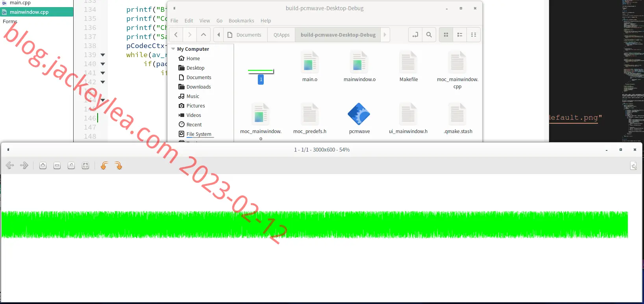Screen dimensions: 644x304
Task: Set image zoom to normal size
Action: [71, 166]
